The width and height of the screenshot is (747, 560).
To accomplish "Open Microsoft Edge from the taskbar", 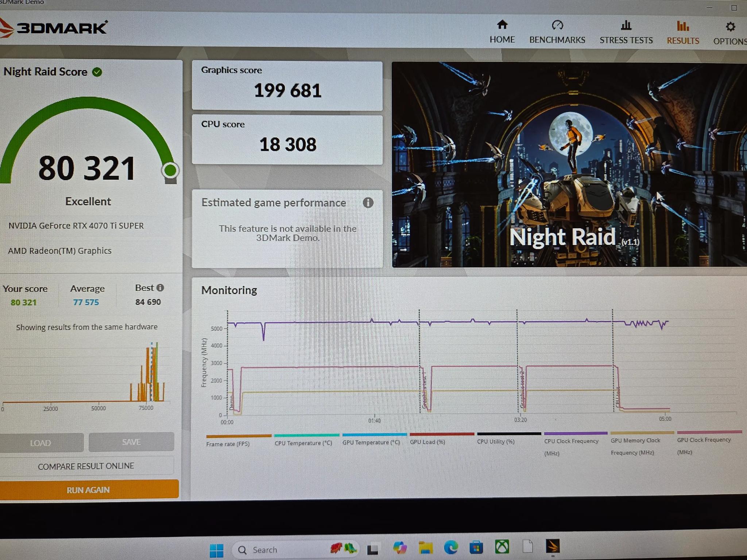I will (x=451, y=547).
